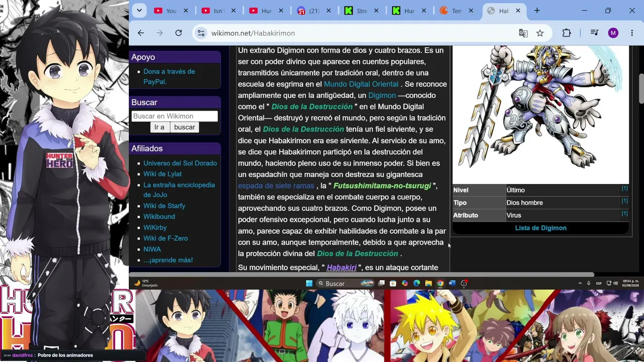Open 'Universo del Sol Dorado' affiliate link
The height and width of the screenshot is (362, 644).
tap(180, 163)
